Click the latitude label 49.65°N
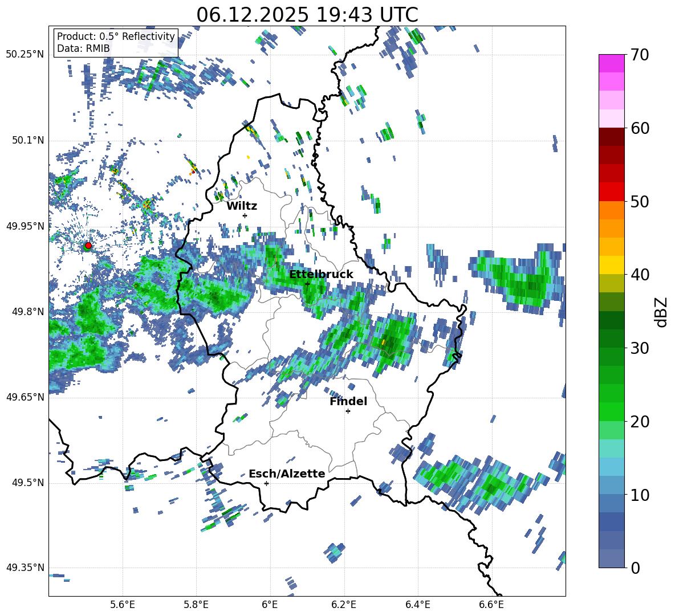The image size is (675, 616). tap(25, 397)
